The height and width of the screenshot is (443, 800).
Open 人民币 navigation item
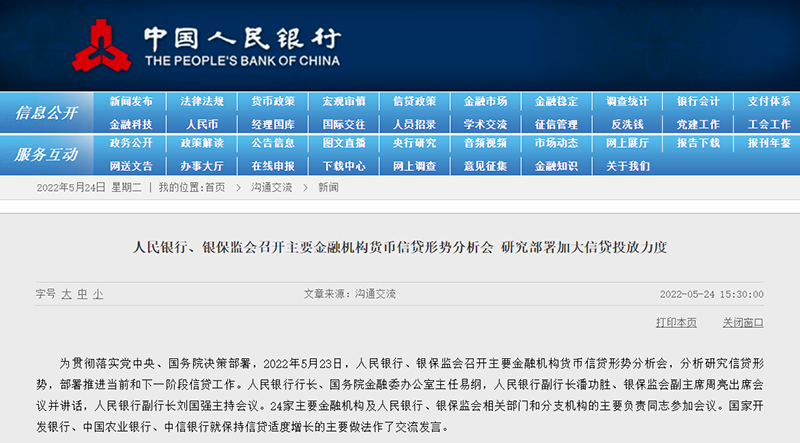(x=202, y=124)
